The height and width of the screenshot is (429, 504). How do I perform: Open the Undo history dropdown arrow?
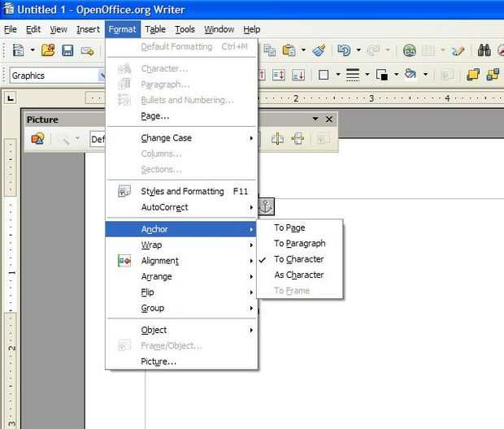click(358, 50)
